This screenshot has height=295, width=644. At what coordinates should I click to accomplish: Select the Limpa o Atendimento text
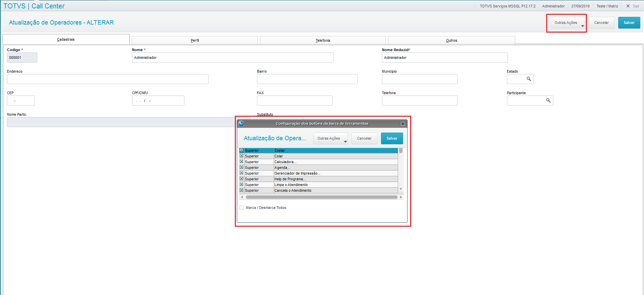point(291,185)
